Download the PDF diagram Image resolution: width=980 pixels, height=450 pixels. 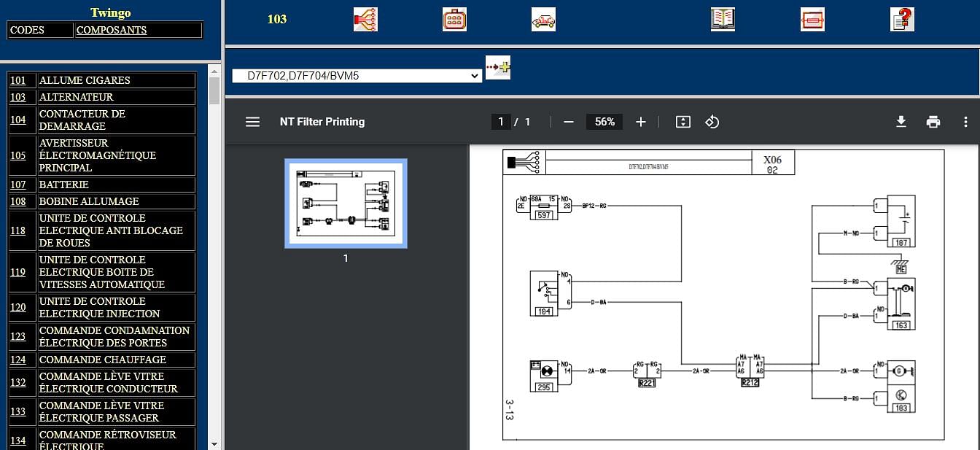point(901,122)
